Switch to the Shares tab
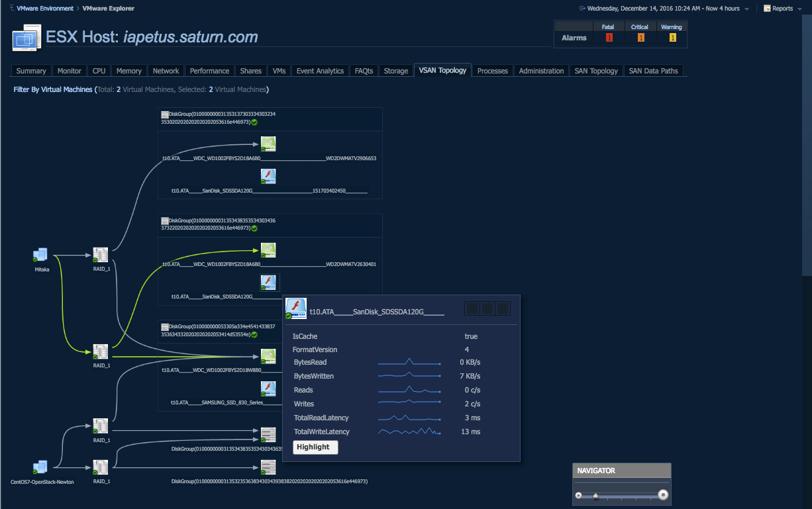 click(x=251, y=71)
